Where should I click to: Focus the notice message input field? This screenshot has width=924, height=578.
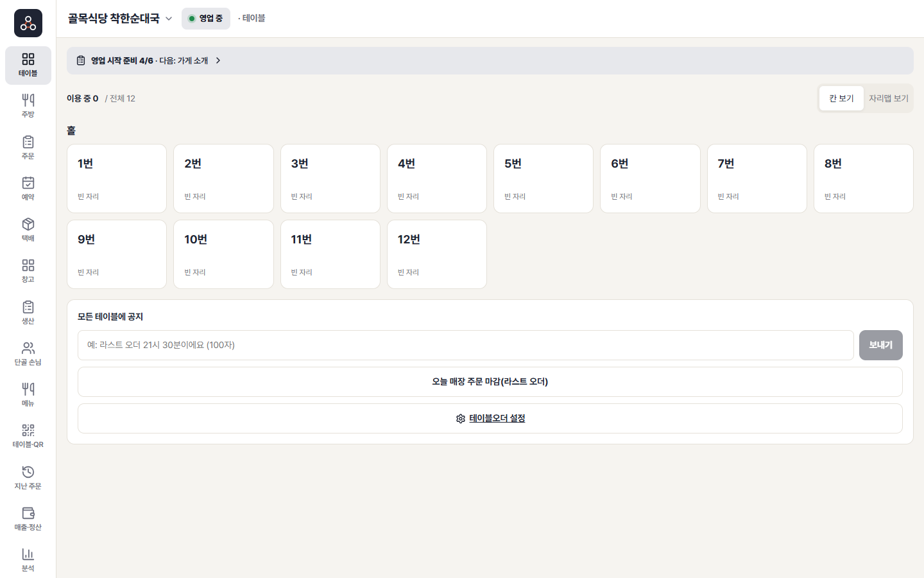click(x=466, y=345)
